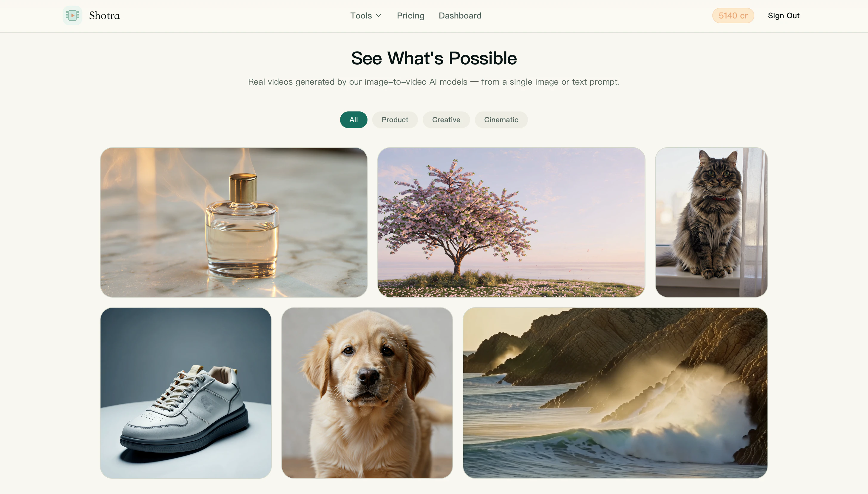Open the white sneaker video thumbnail
Viewport: 868px width, 494px height.
[186, 393]
